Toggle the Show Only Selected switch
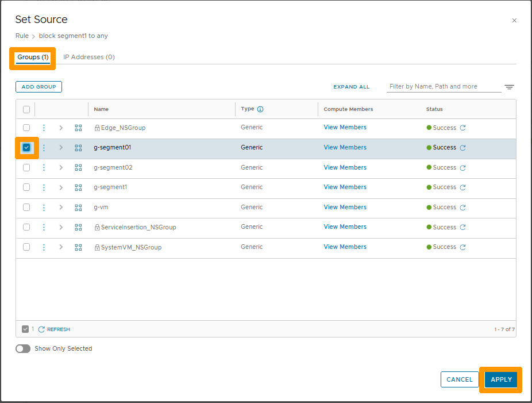The image size is (532, 403). coord(23,348)
